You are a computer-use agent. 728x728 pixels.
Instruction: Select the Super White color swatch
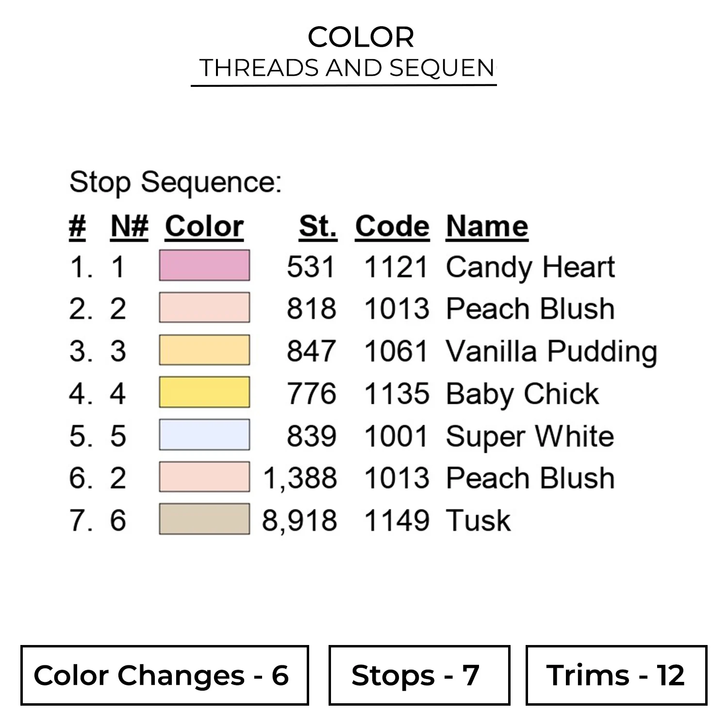point(204,435)
